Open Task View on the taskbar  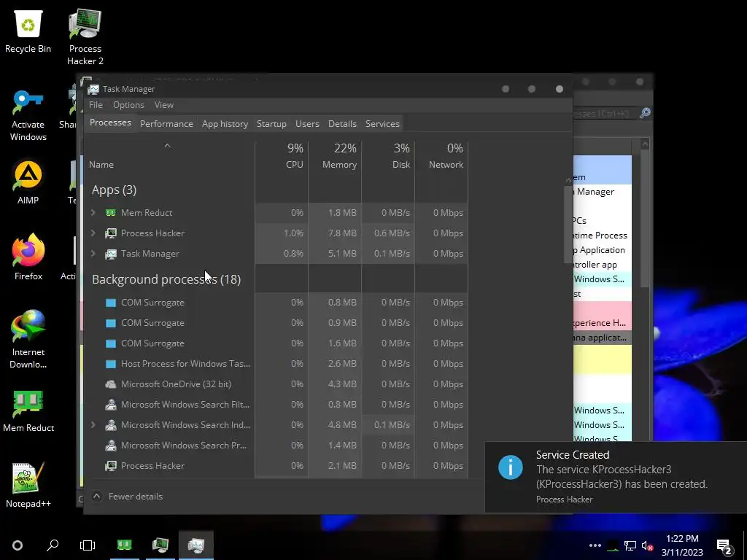(88, 545)
